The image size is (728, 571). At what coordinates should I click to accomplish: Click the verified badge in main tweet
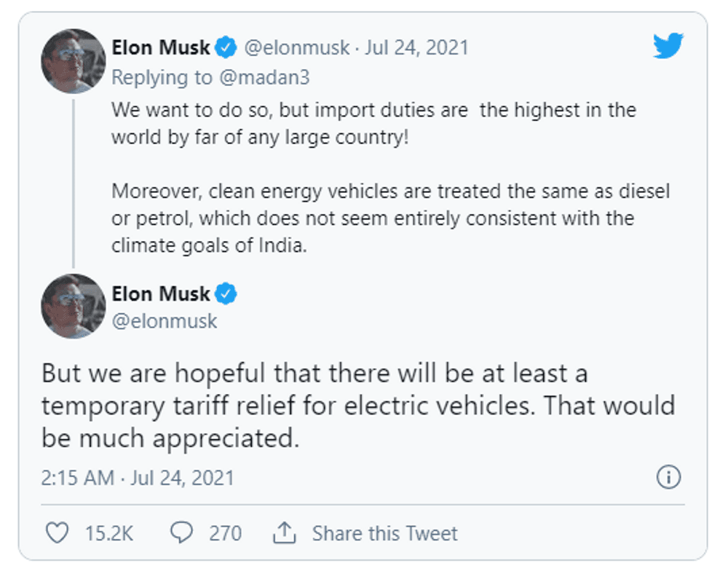[x=227, y=294]
